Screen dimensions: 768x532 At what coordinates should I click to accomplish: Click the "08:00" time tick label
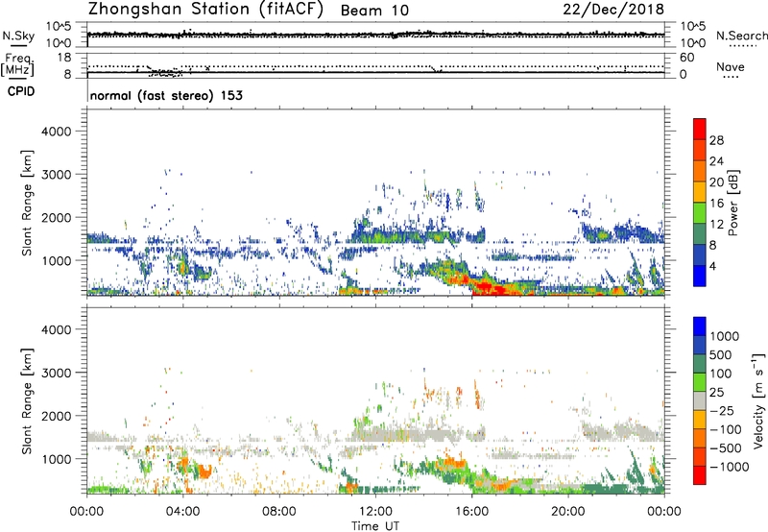(x=279, y=512)
